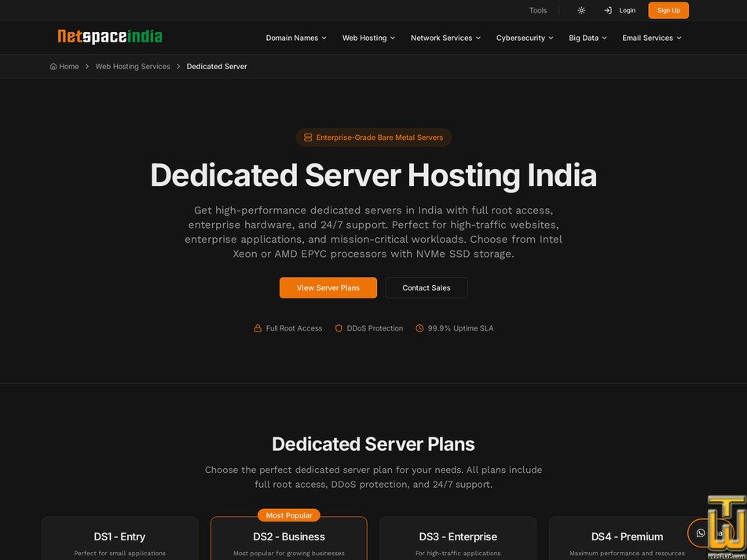
Task: Expand the Network Services chevron
Action: (478, 38)
